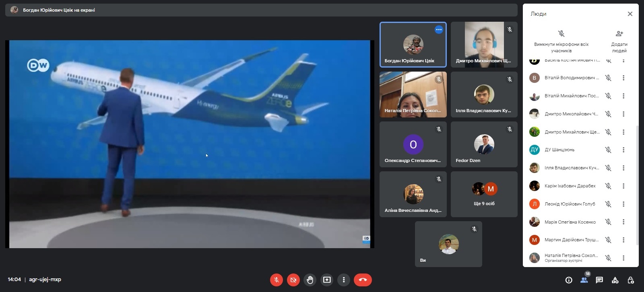Click 'Вимкнути мікрофони всіх учасників' mute all icon
This screenshot has width=644, height=292.
point(561,34)
